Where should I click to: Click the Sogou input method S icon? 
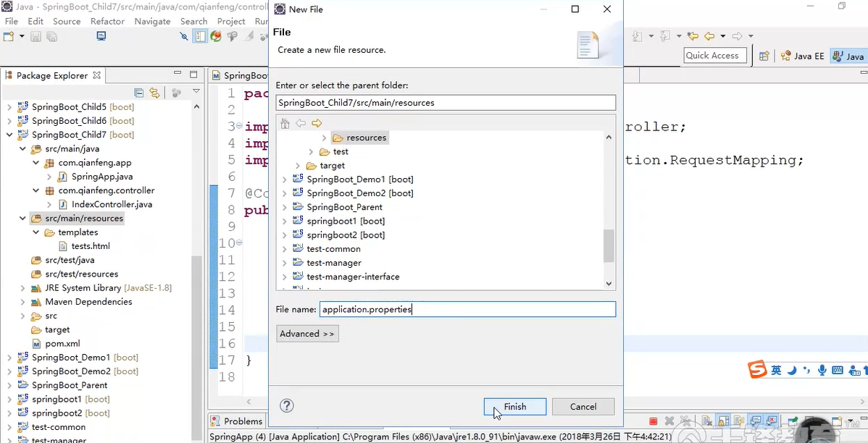coord(757,369)
